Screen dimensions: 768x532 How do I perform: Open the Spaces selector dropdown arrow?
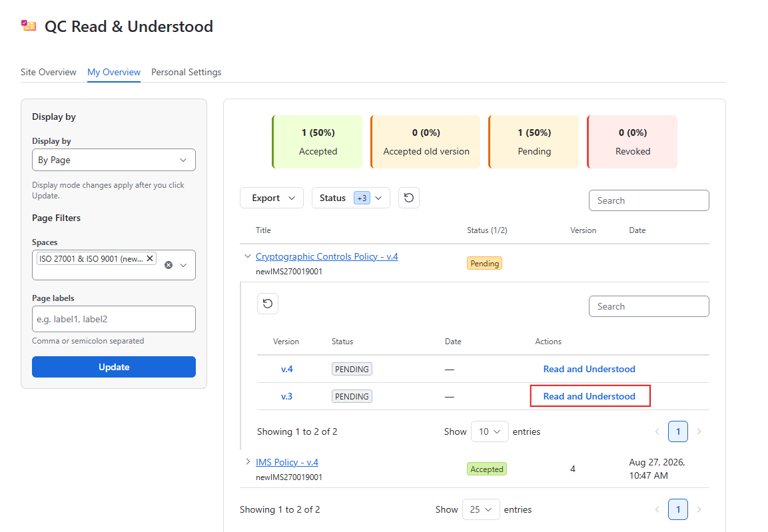183,265
